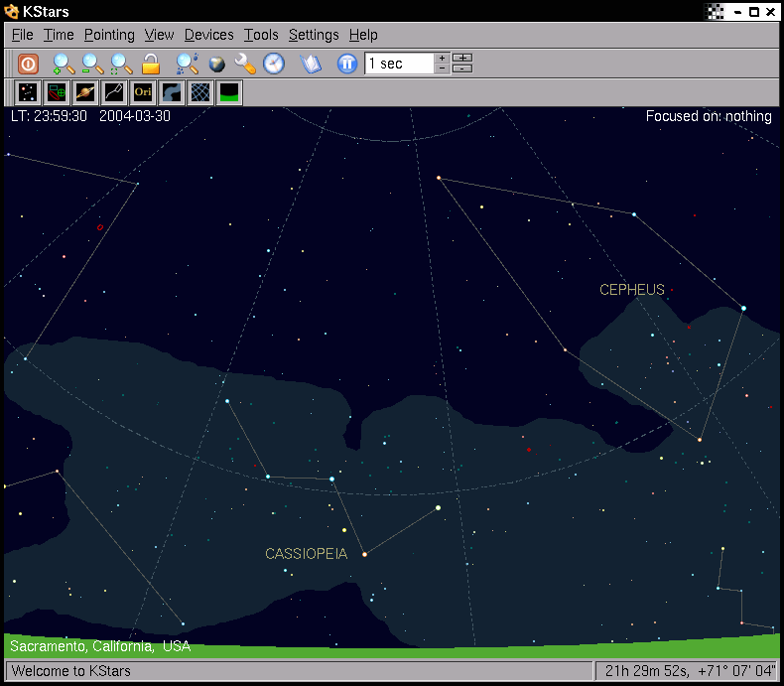Click the default zoom magnifier icon

point(121,64)
